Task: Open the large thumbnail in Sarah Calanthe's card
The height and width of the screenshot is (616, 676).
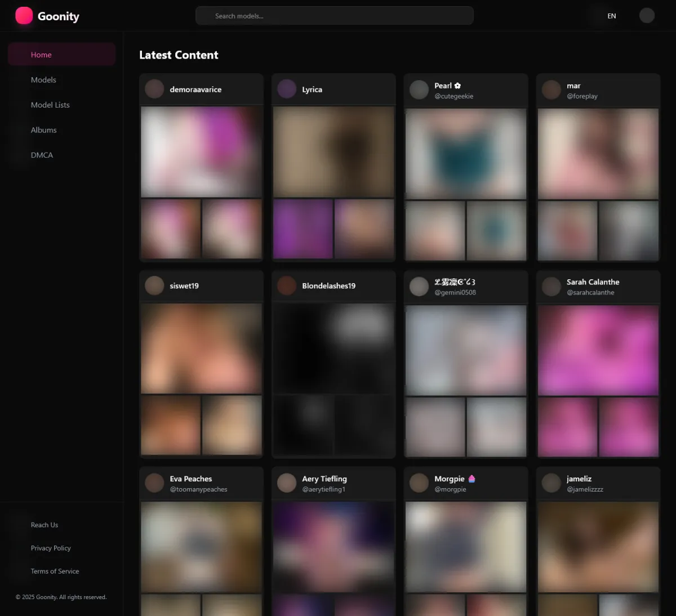Action: (598, 350)
